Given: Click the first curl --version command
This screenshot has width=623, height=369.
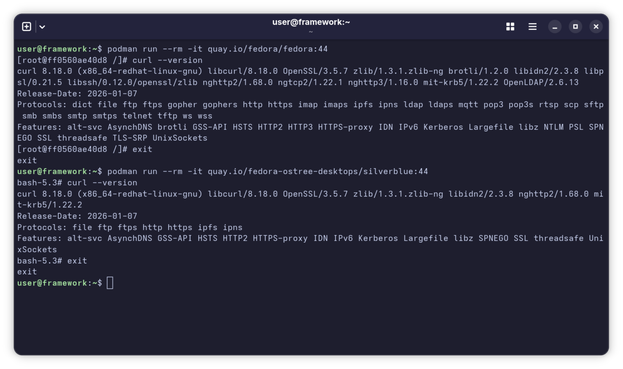Looking at the screenshot, I should click(167, 60).
